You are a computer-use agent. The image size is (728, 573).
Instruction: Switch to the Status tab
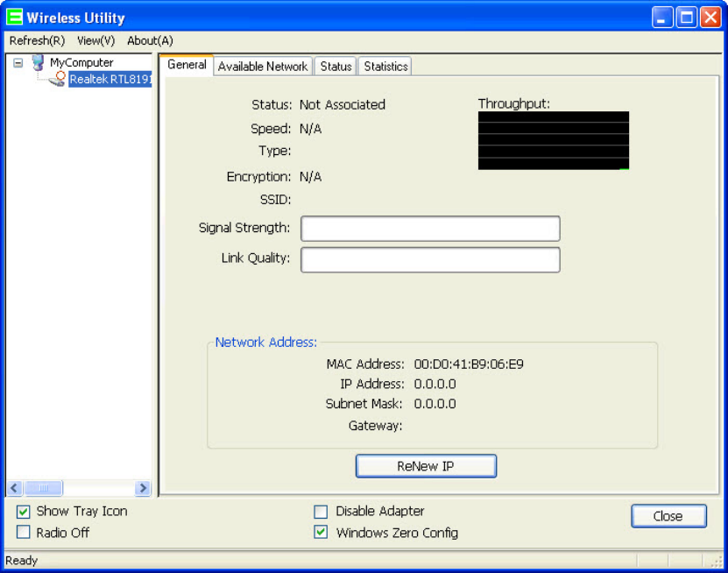[336, 67]
